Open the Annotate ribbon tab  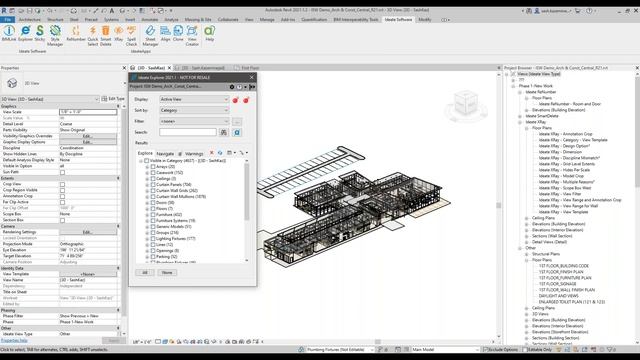tap(149, 20)
